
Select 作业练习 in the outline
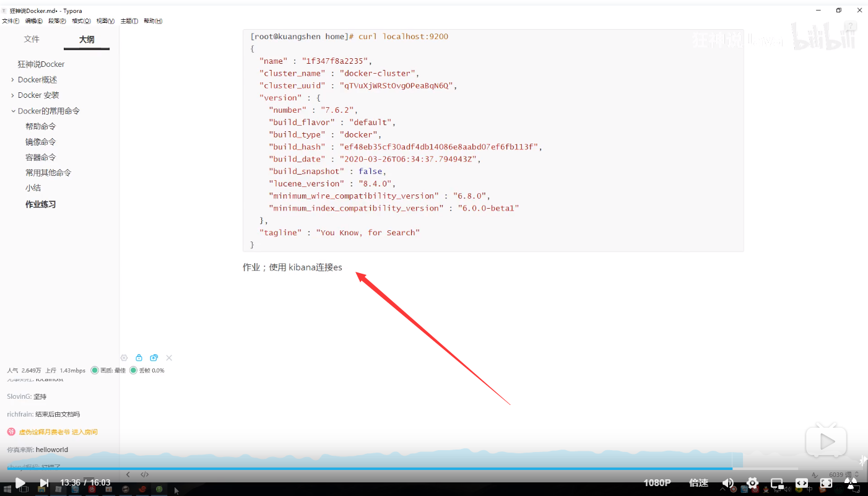tap(40, 204)
